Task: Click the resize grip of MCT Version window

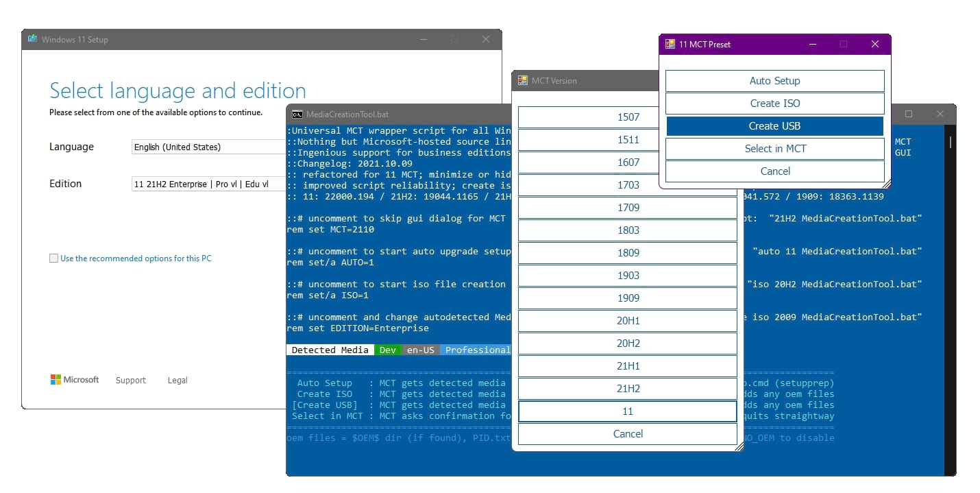Action: pos(739,446)
